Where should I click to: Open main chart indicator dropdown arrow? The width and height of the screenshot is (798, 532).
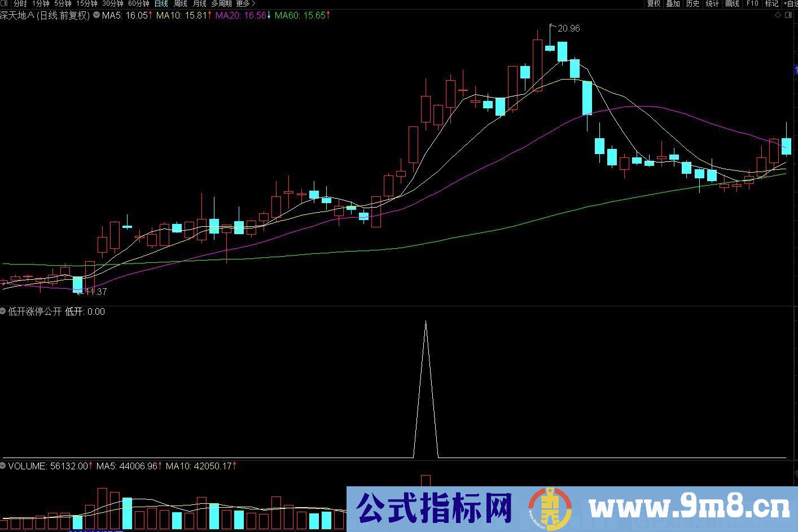[96, 16]
